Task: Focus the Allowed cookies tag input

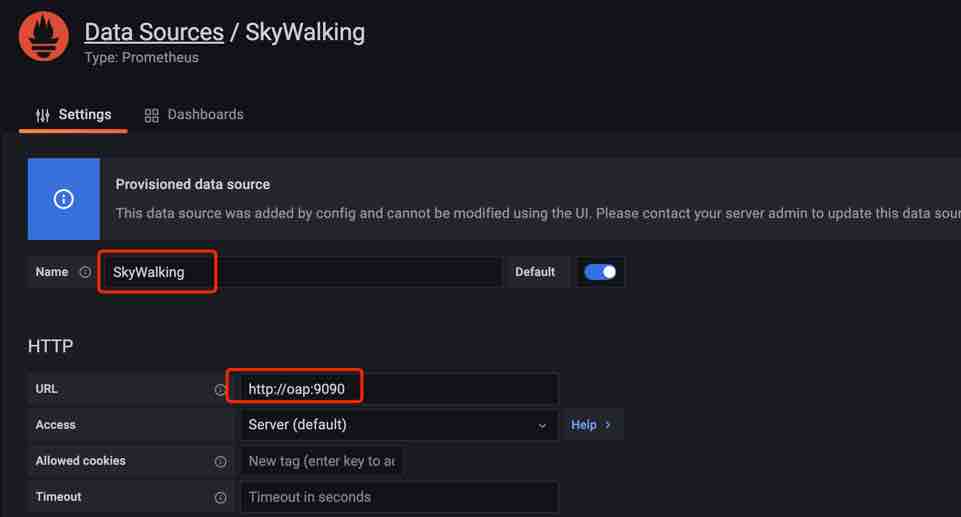Action: point(321,461)
